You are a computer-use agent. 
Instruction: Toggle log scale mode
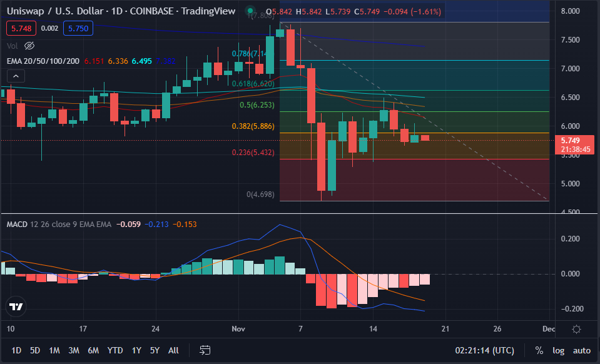(558, 350)
